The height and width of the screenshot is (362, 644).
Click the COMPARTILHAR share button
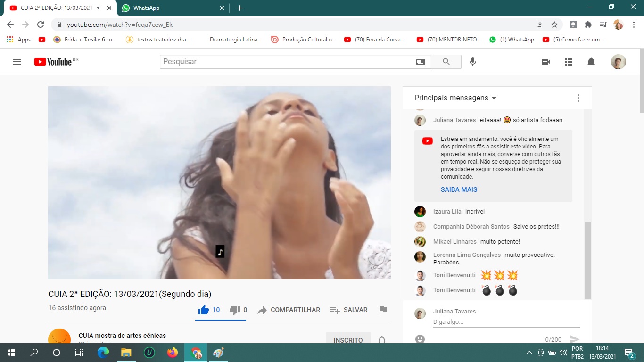289,310
